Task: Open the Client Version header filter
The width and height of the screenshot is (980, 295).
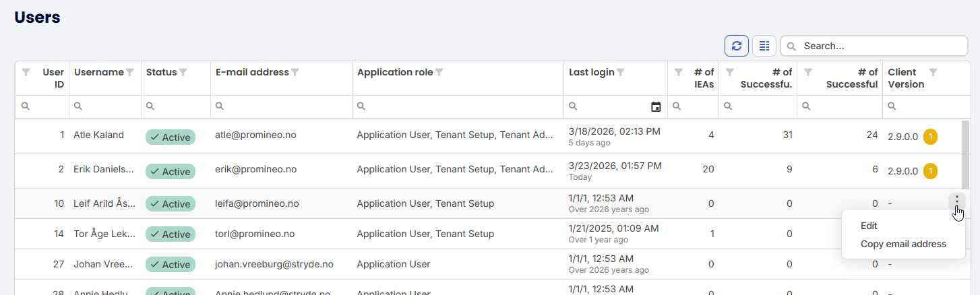Action: [x=933, y=72]
